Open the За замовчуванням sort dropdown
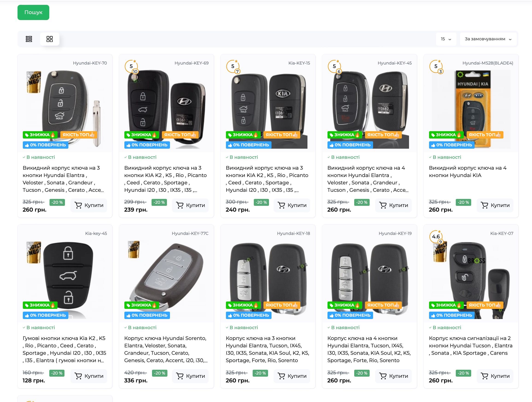 point(488,39)
